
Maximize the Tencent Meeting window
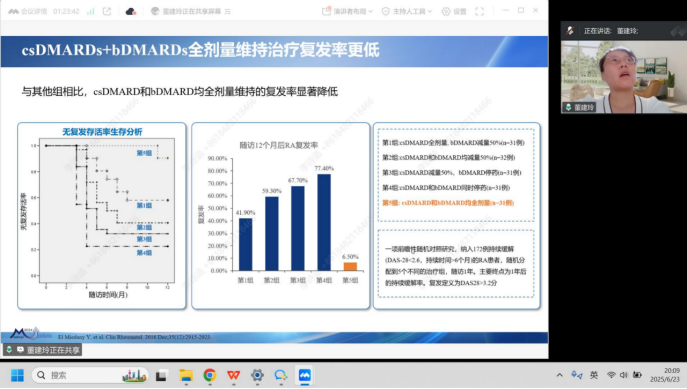point(521,10)
